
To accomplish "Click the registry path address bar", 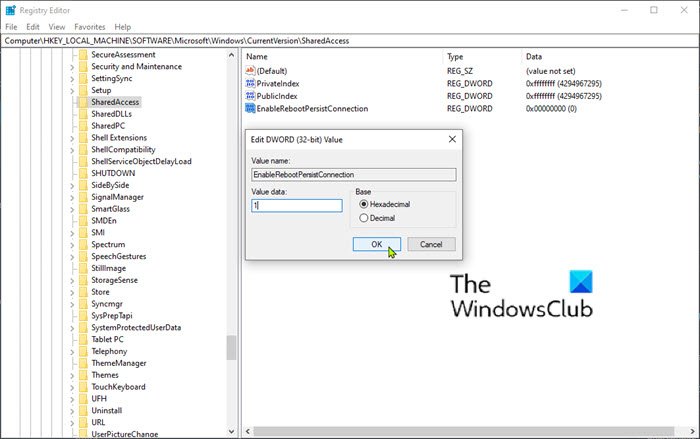I will (x=350, y=41).
